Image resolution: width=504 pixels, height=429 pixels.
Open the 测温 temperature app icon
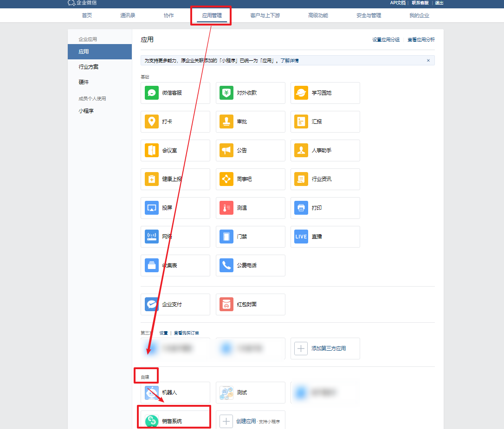[226, 208]
